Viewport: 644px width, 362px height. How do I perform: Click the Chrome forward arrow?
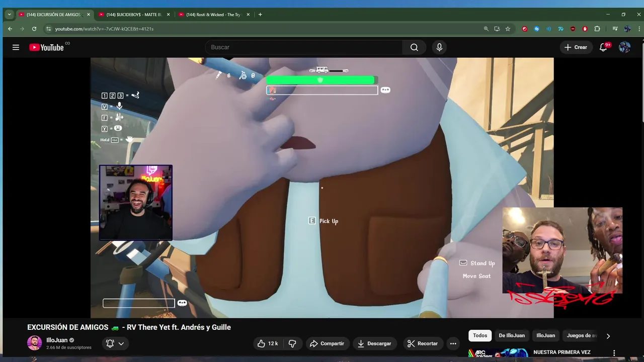click(22, 29)
